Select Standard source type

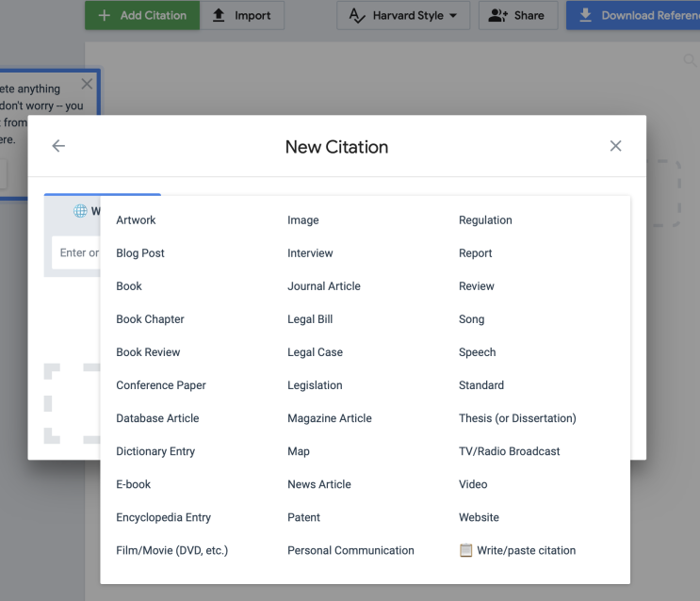(481, 385)
